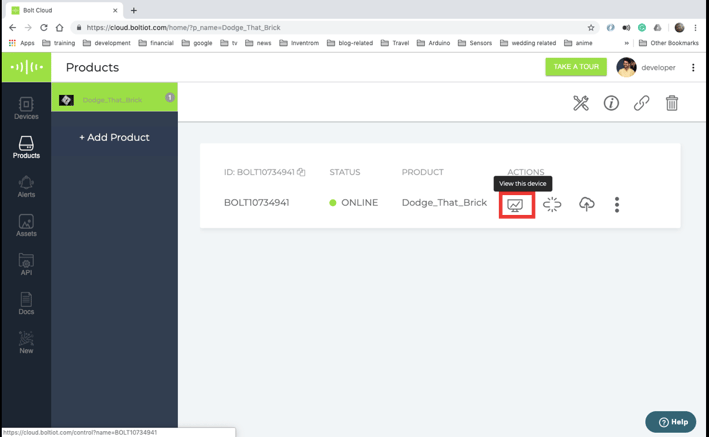This screenshot has width=709, height=437.
Task: Open the product configure tools icon
Action: [x=581, y=103]
